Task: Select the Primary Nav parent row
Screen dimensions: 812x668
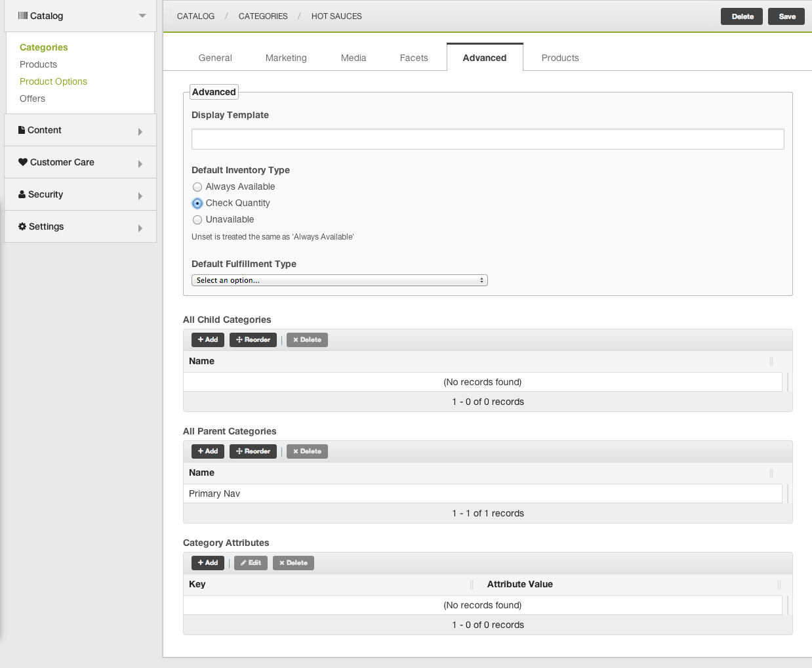Action: [x=482, y=493]
